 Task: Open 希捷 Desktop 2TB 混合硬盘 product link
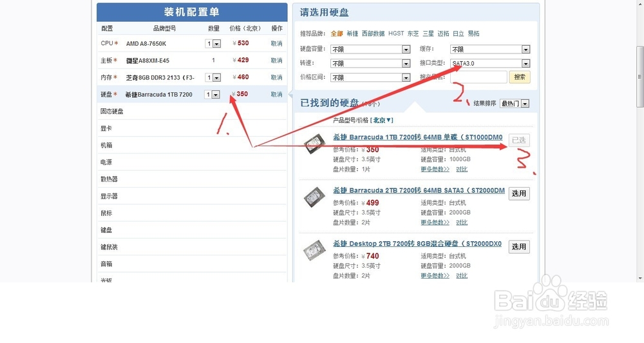click(x=417, y=244)
